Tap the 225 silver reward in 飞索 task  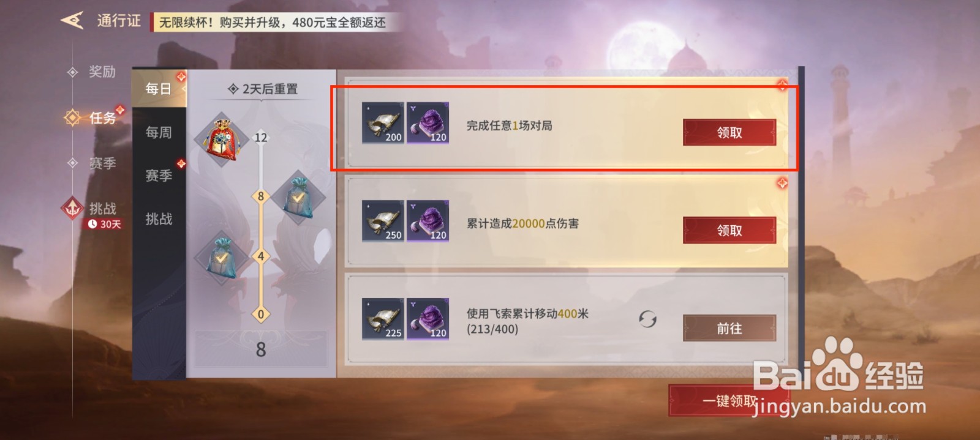tap(383, 319)
